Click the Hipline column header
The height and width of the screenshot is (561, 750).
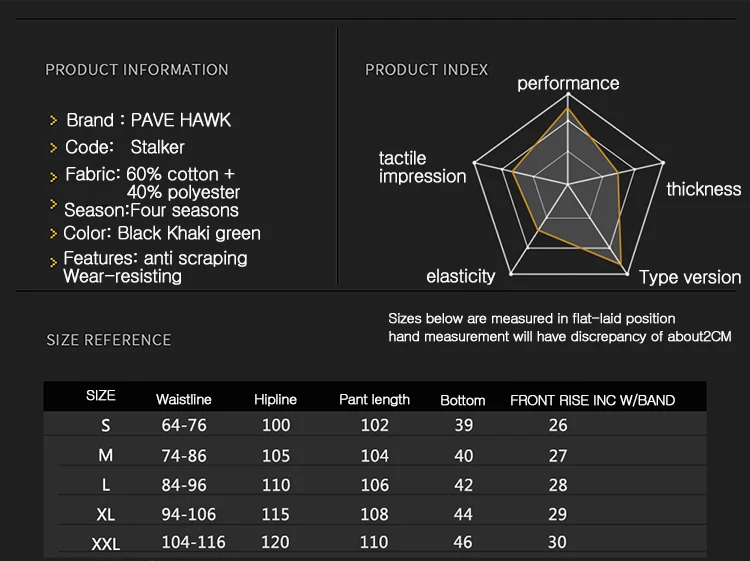[275, 400]
